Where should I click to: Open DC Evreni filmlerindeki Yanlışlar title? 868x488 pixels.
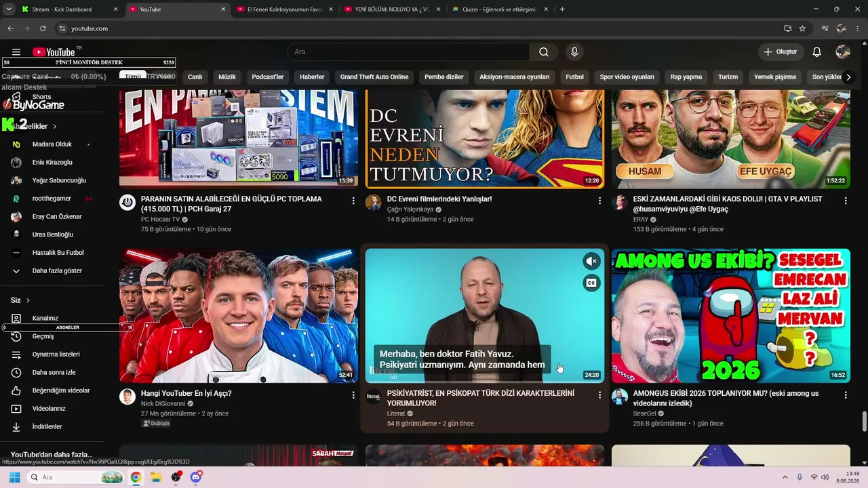(x=439, y=199)
